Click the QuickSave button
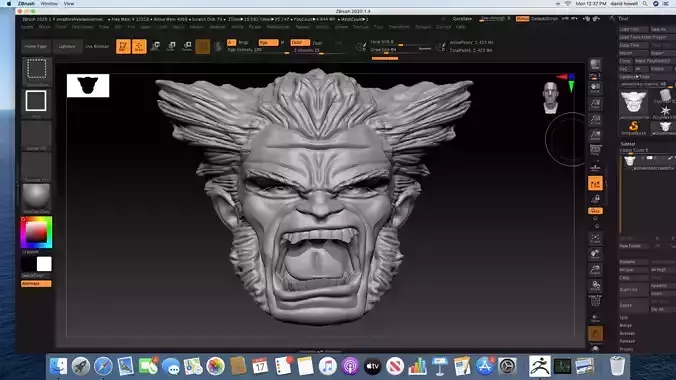The image size is (676, 380). pos(462,19)
